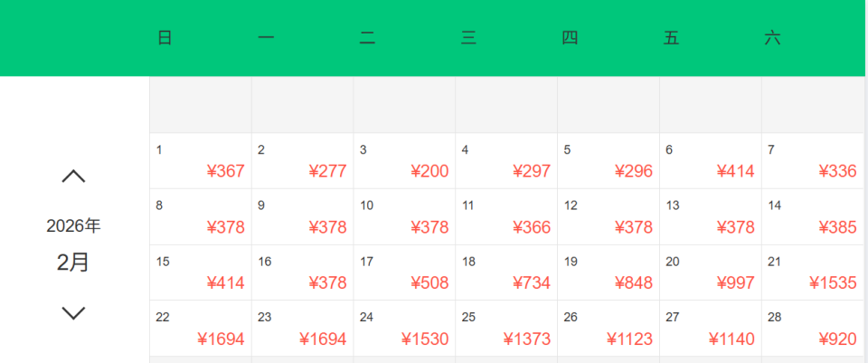Select February 24 priced ¥1530
This screenshot has width=868, height=363.
point(404,329)
